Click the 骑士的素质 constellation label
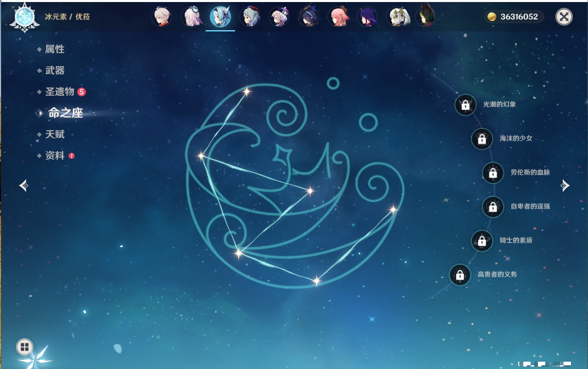Image resolution: width=588 pixels, height=369 pixels. point(516,241)
